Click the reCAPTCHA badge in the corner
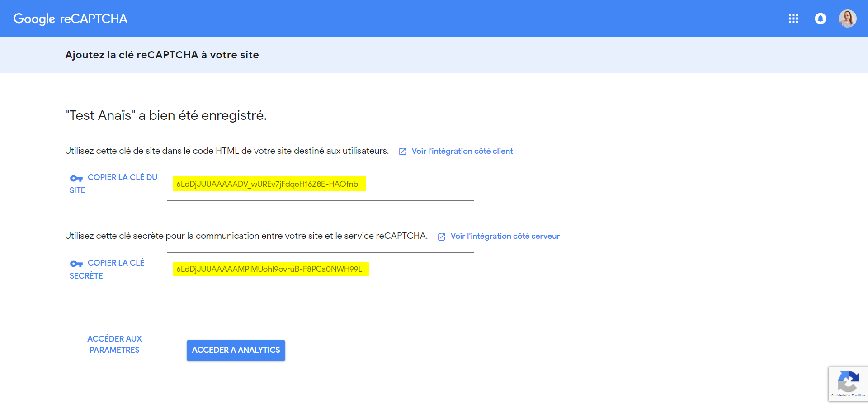This screenshot has height=408, width=868. (x=848, y=384)
